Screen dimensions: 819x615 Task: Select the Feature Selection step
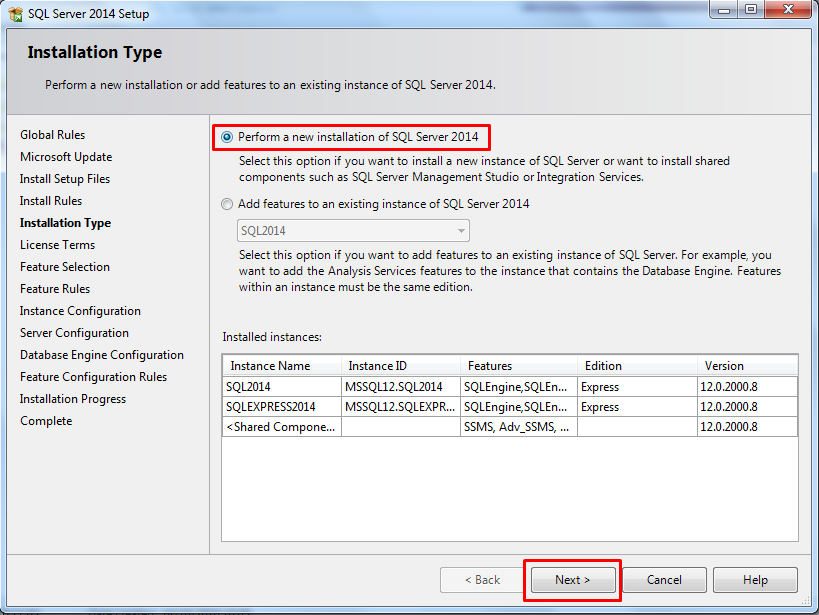point(65,266)
